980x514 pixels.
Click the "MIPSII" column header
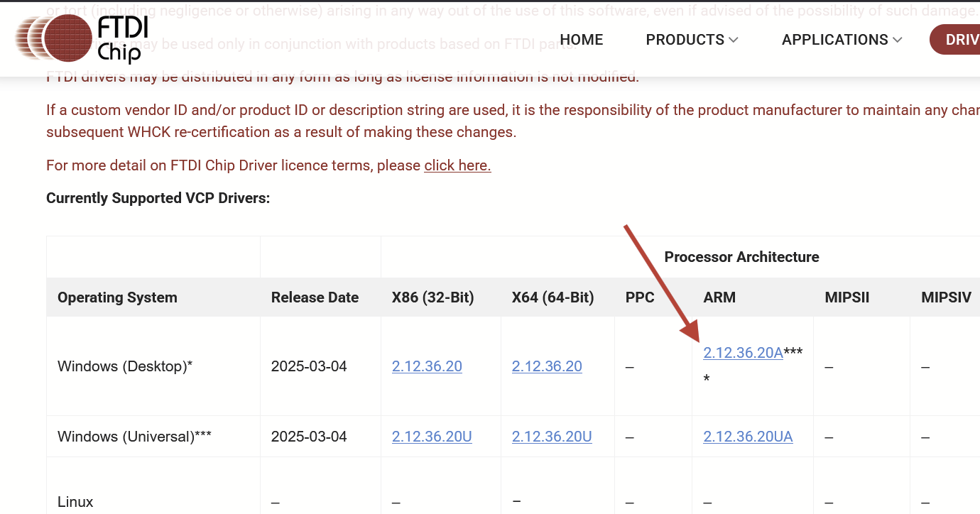point(846,297)
